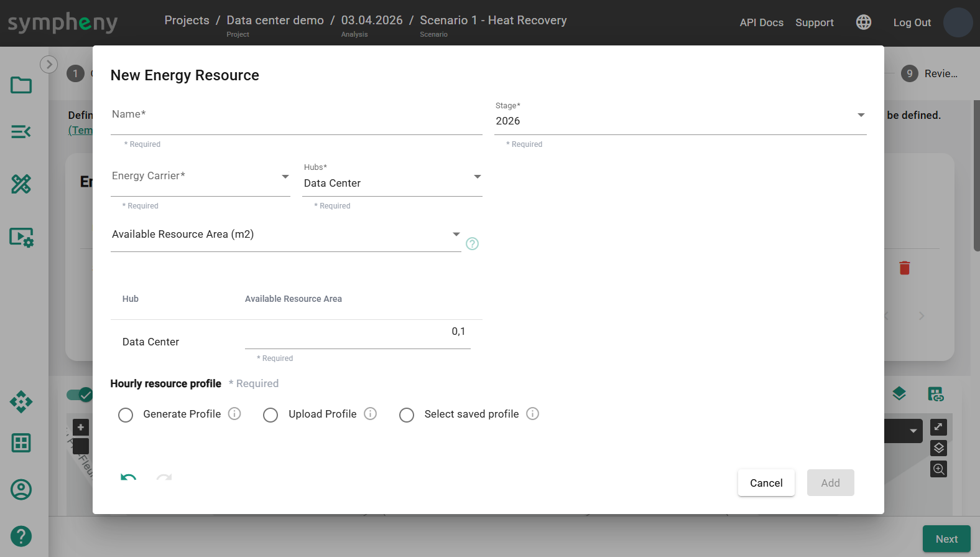Click the 'New Energy Resource' dialog title
Viewport: 980px width, 557px height.
(185, 75)
